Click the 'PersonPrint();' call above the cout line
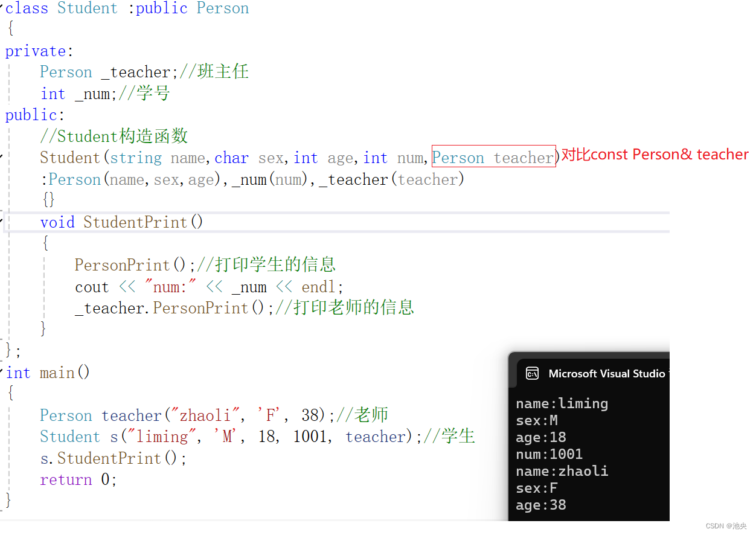The width and height of the screenshot is (756, 535). point(136,265)
